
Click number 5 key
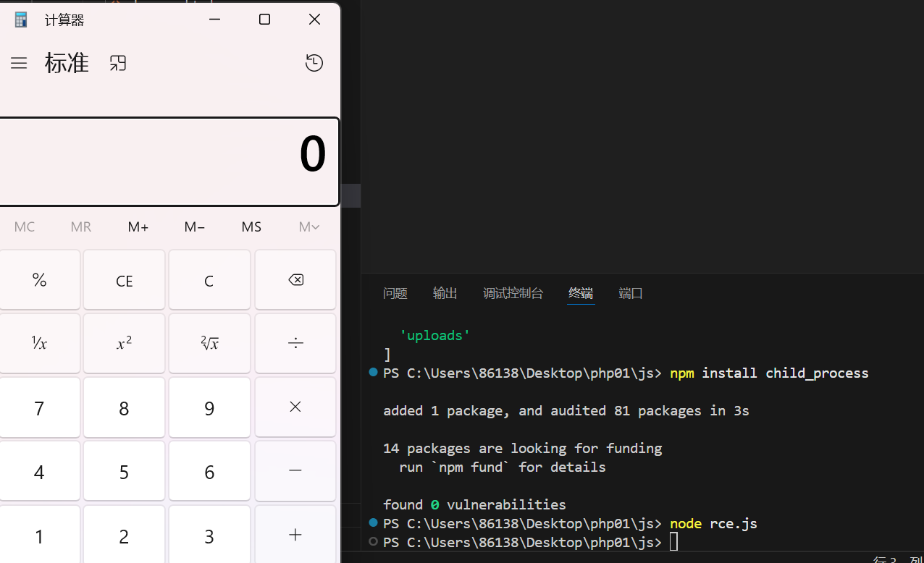click(125, 472)
